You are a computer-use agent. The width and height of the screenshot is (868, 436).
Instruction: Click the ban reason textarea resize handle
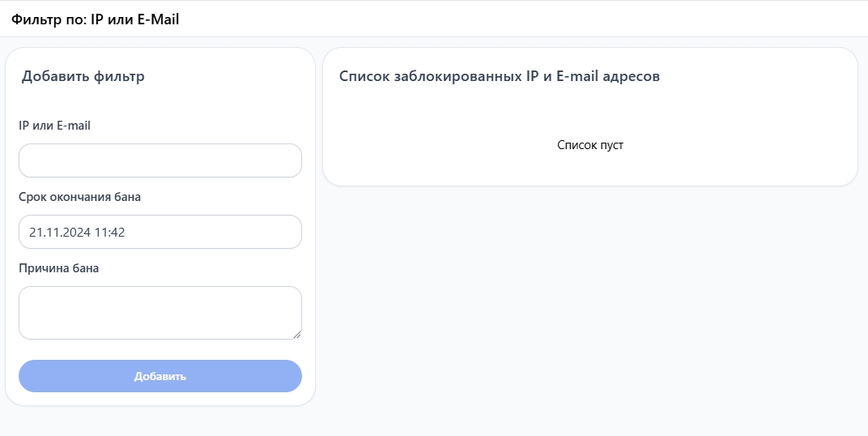(x=297, y=334)
